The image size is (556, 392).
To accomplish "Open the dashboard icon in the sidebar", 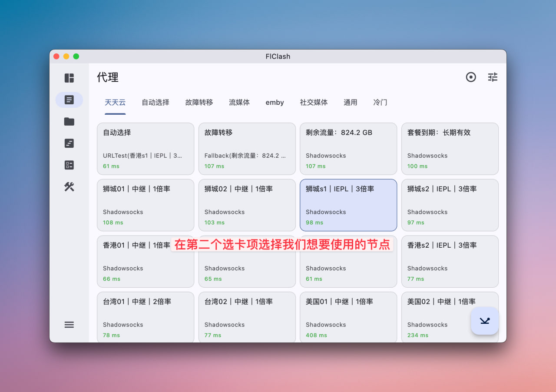I will 69,78.
